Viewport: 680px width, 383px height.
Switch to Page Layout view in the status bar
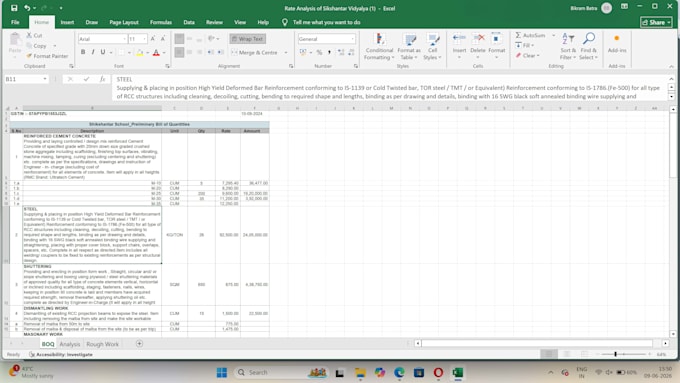(566, 354)
